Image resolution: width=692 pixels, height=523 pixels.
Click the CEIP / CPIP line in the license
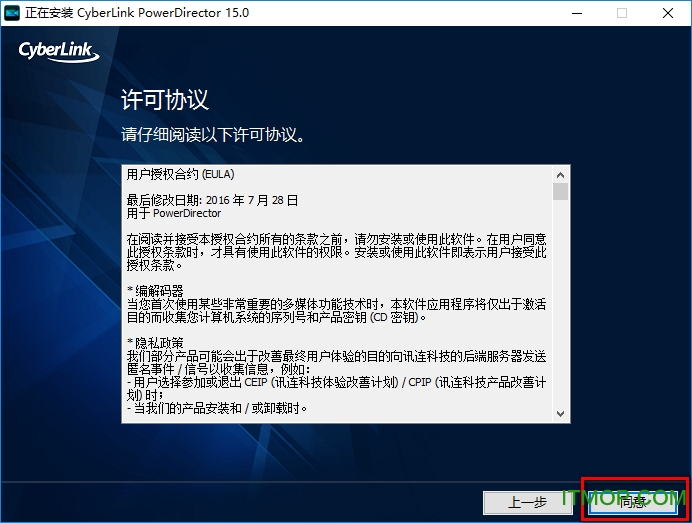336,382
